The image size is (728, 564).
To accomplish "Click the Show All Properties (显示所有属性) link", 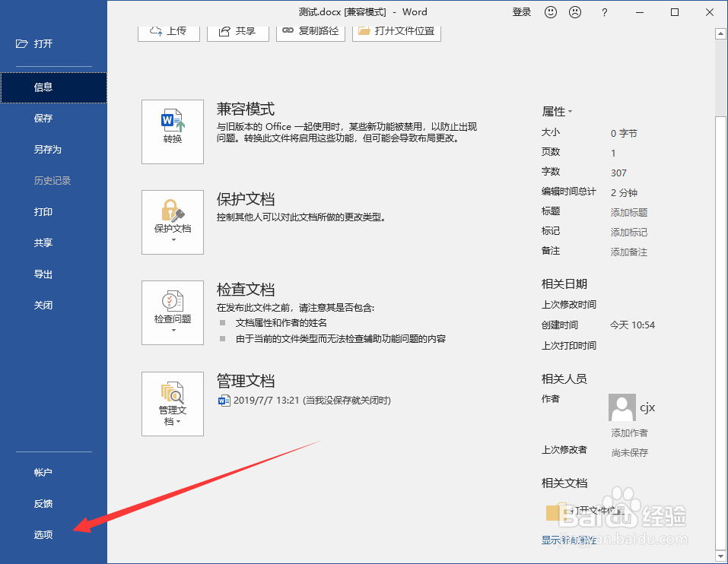I will 569,540.
